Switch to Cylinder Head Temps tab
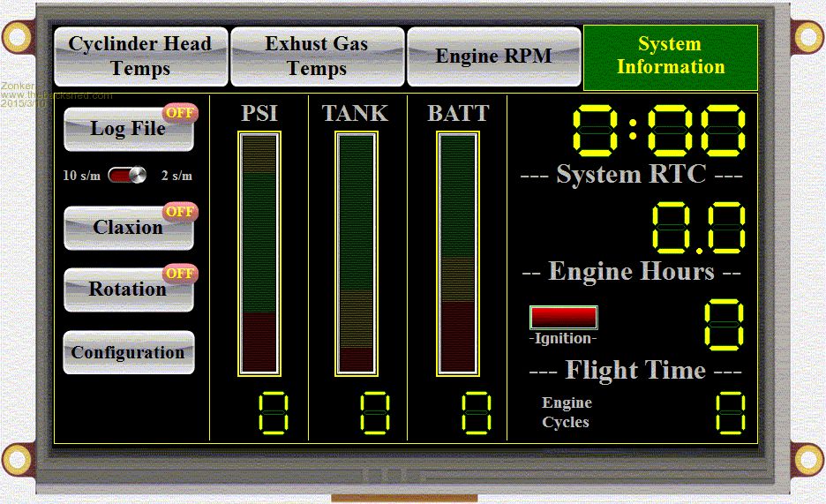826x504 pixels. [141, 56]
